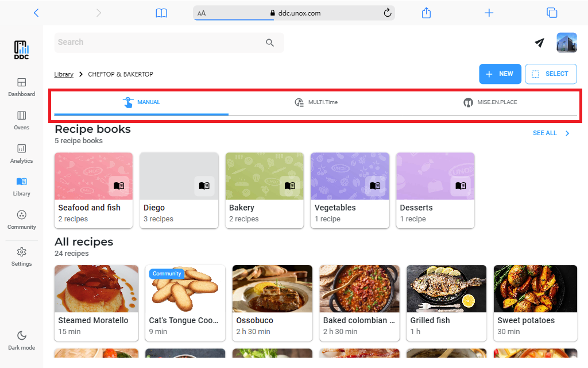Switch to the MULTI.Time tab
588x368 pixels.
pos(316,102)
